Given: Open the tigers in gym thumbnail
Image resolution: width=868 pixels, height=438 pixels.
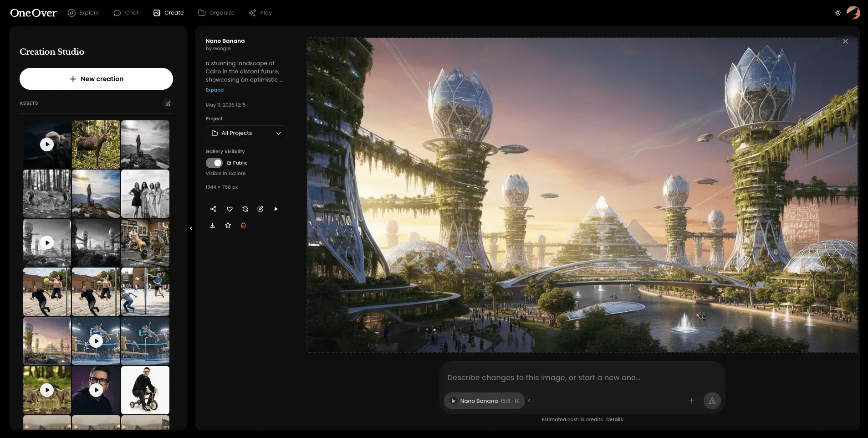Looking at the screenshot, I should point(145,243).
